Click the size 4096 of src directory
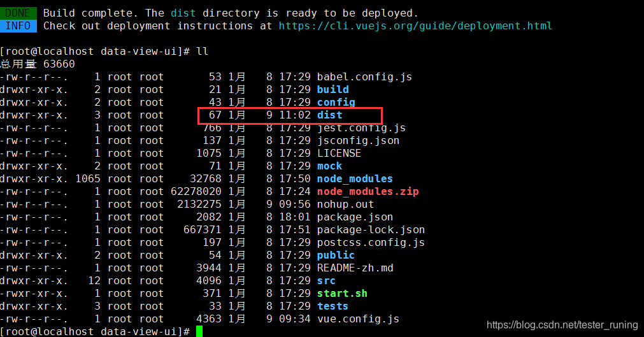Viewport: 644px width, 337px height. [x=209, y=281]
